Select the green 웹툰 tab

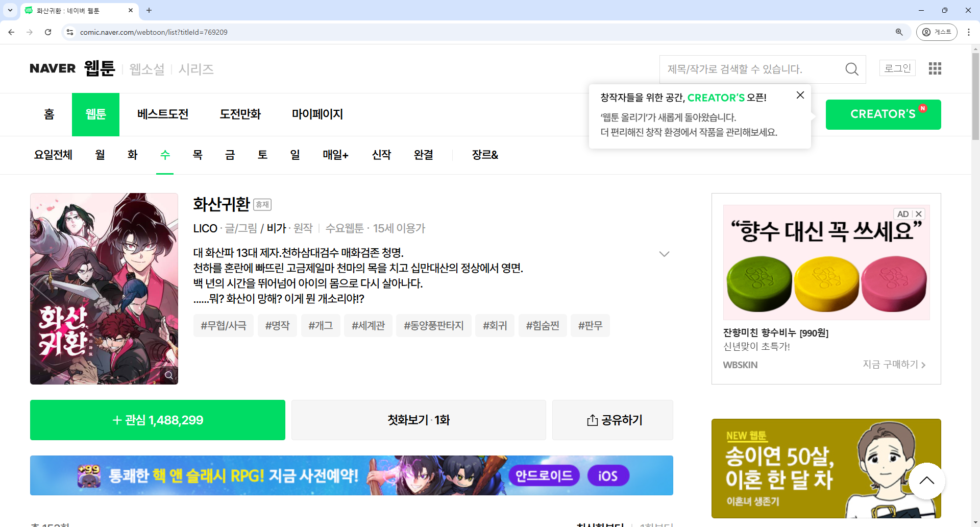pyautogui.click(x=95, y=114)
